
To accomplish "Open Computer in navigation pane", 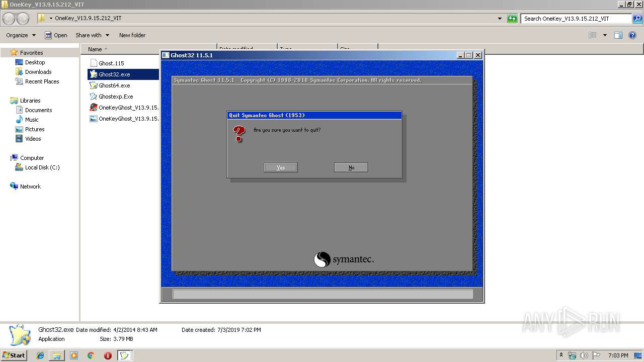I will point(32,158).
